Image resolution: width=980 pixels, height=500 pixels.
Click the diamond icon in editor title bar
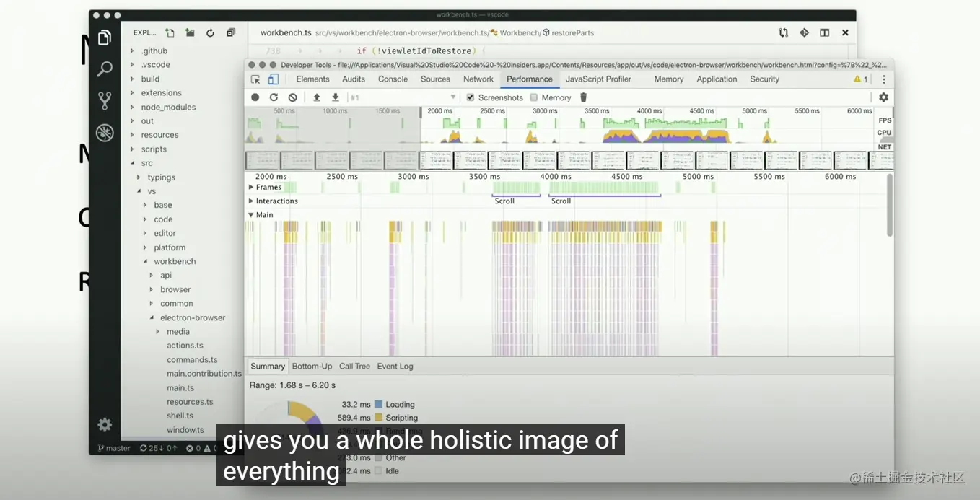pos(804,32)
